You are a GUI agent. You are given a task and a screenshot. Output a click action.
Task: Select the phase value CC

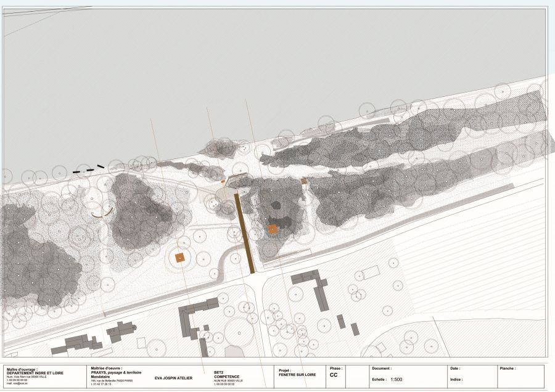pos(334,375)
